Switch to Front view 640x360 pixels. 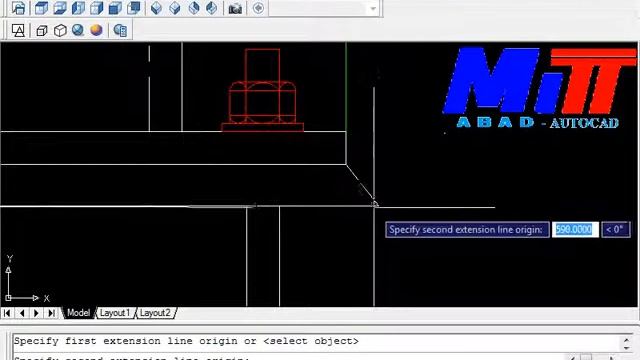tap(115, 8)
